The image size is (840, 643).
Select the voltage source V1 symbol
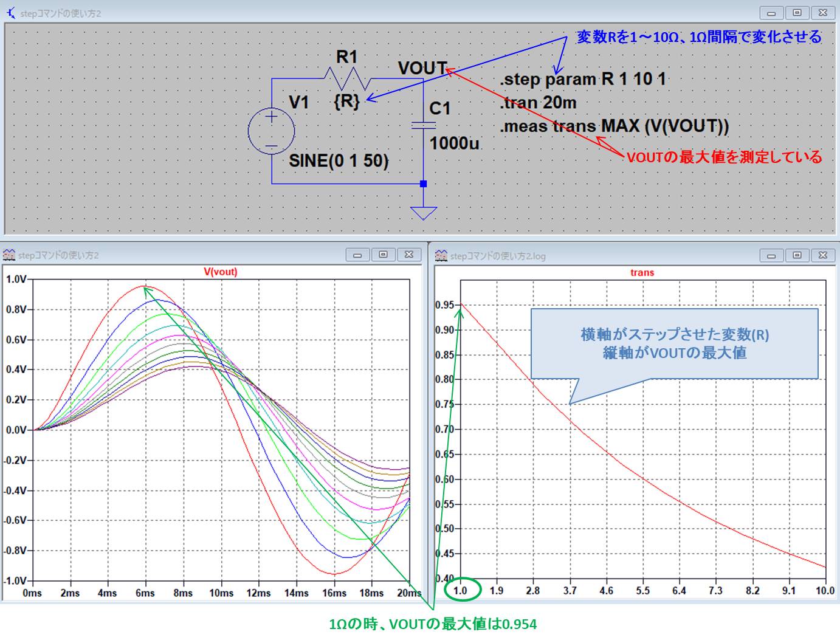[272, 131]
